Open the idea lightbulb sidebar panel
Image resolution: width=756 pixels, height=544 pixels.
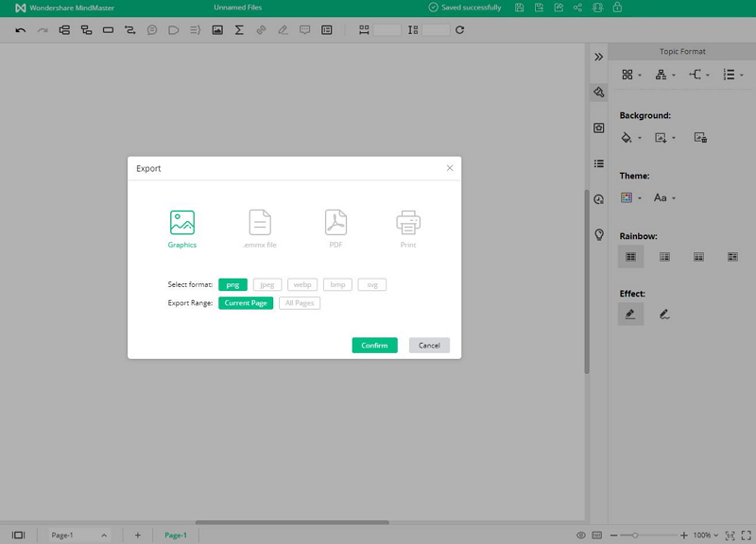pos(598,234)
